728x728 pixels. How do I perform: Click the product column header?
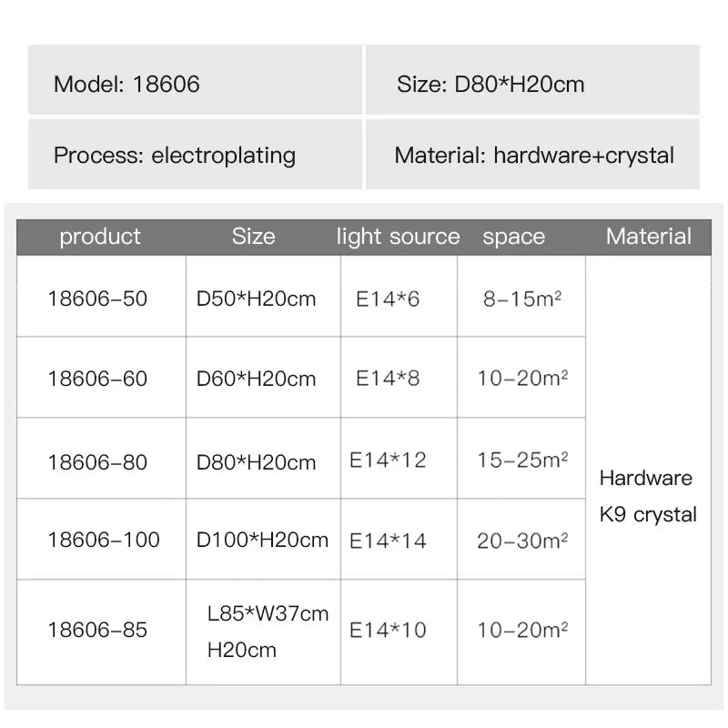[100, 237]
